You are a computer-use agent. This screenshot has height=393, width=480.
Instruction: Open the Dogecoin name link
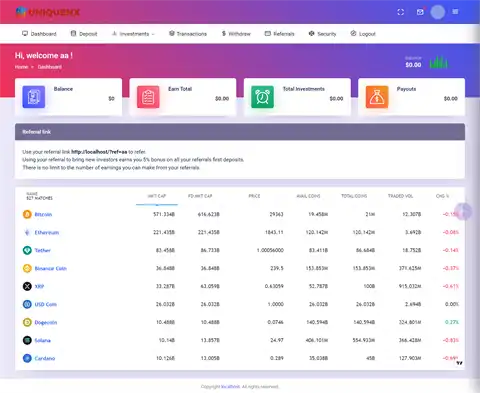[46, 322]
